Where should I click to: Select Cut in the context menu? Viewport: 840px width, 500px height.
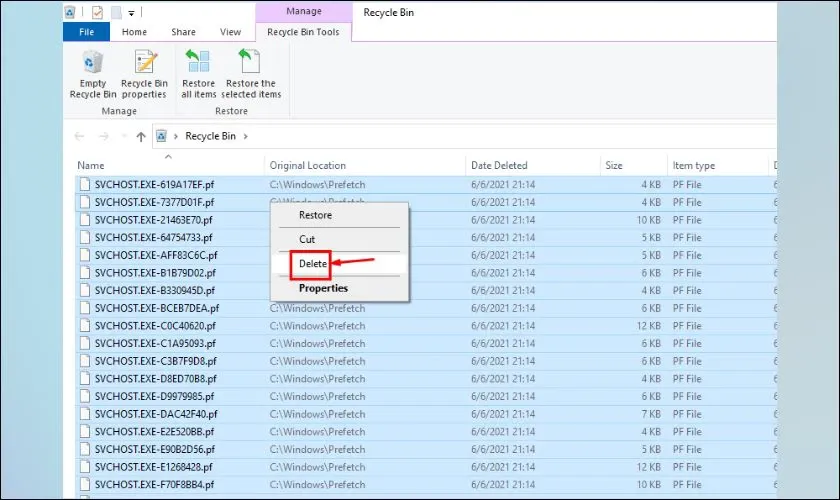point(307,239)
